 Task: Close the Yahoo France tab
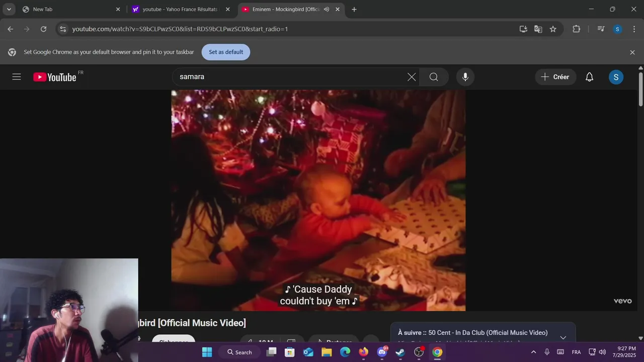228,9
